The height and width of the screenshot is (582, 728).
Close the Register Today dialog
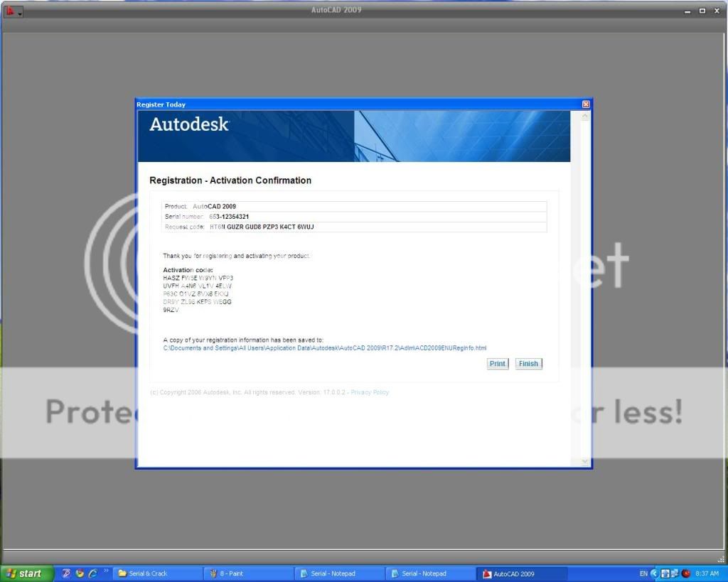[586, 104]
